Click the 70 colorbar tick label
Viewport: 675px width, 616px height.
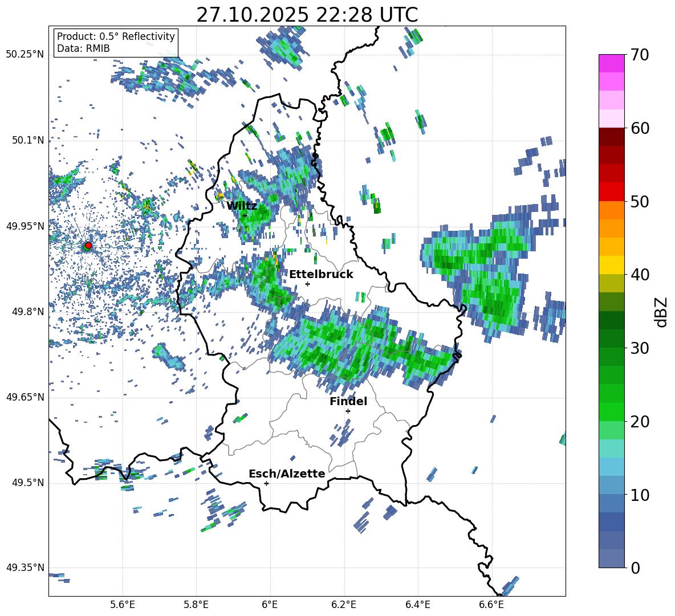(x=639, y=55)
